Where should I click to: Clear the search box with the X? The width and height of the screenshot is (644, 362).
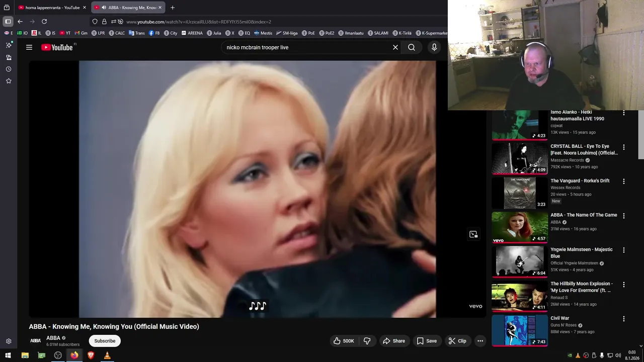click(x=395, y=47)
